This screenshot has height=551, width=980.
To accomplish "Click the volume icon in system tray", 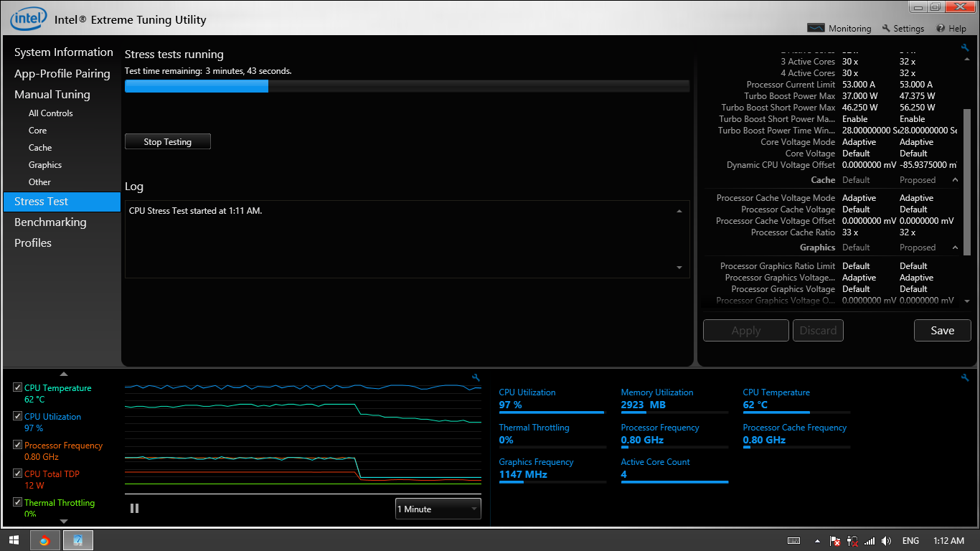I will (886, 541).
